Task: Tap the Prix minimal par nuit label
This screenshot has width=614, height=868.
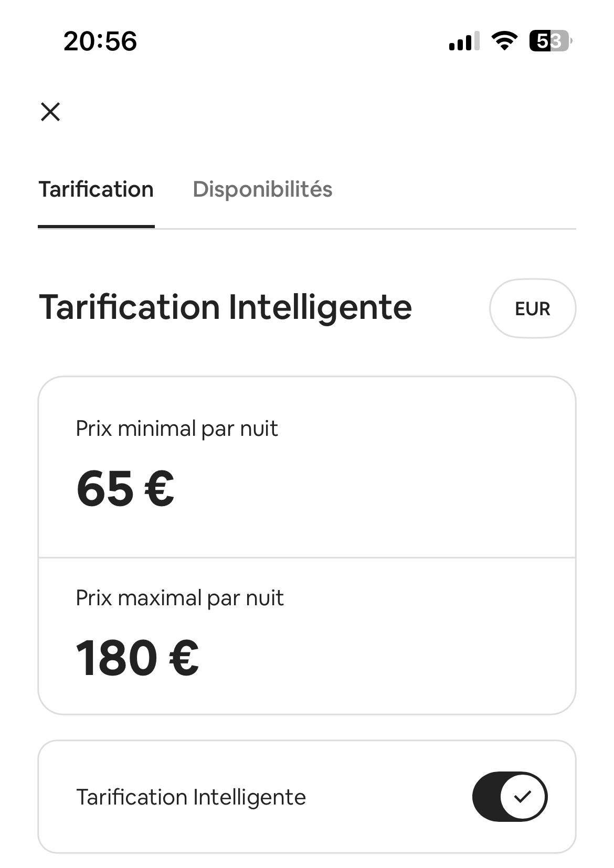Action: tap(177, 428)
